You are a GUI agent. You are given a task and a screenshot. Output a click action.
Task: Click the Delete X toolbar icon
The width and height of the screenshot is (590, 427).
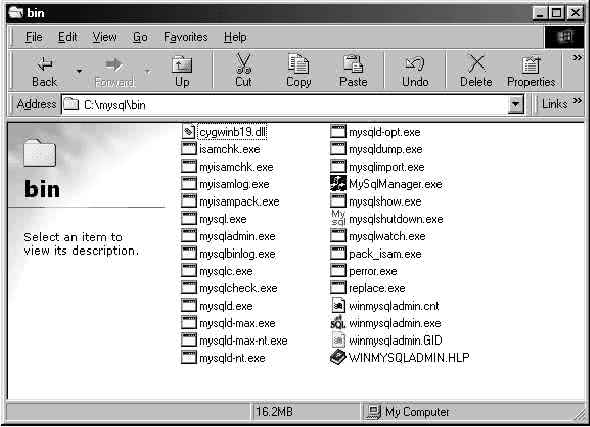click(x=476, y=63)
